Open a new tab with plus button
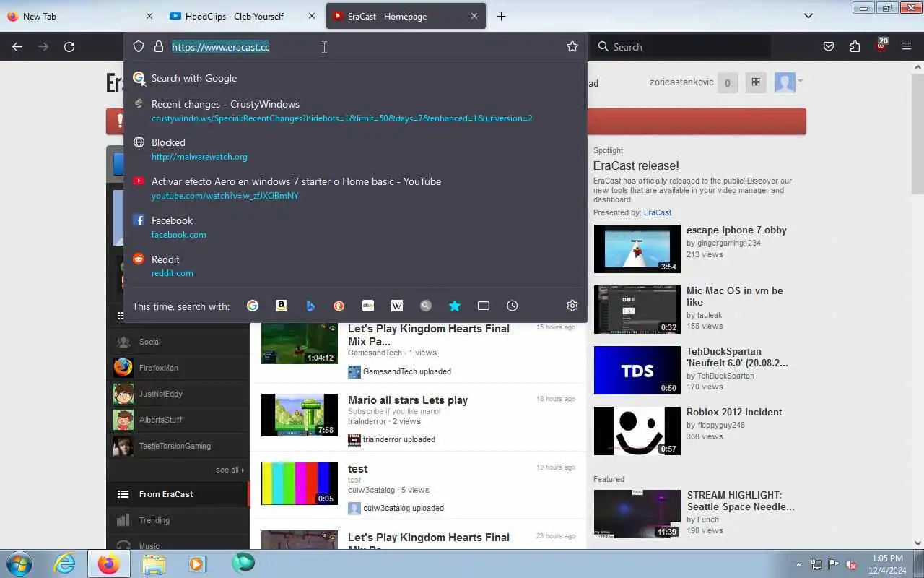This screenshot has width=924, height=578. [502, 16]
